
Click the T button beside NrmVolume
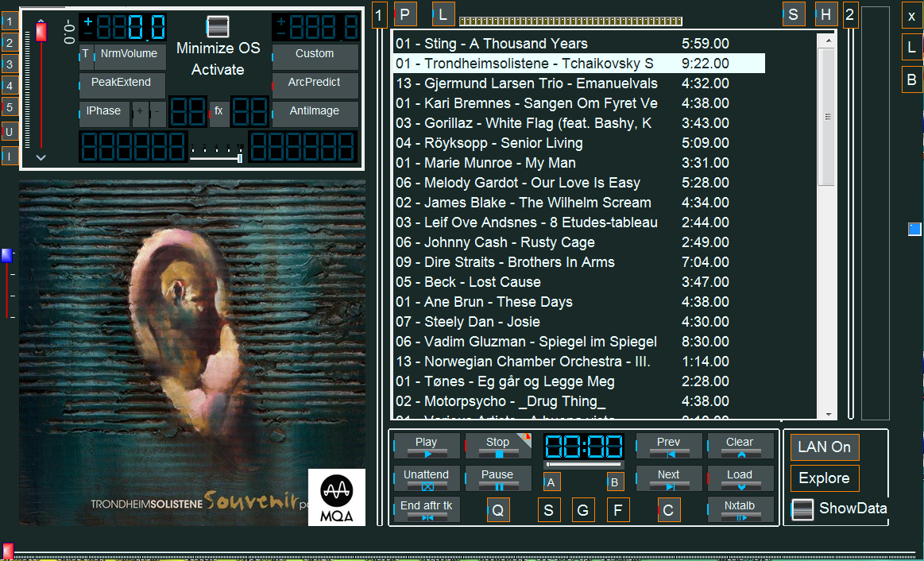(86, 56)
